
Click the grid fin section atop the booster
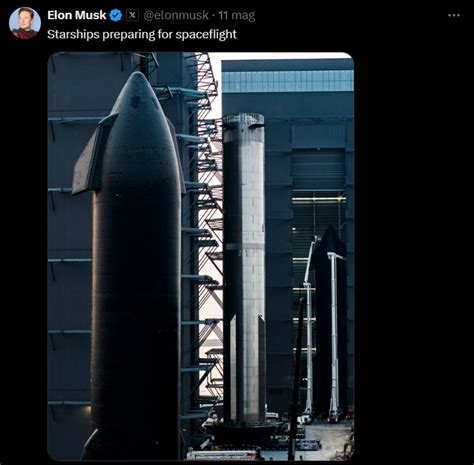[x=243, y=124]
